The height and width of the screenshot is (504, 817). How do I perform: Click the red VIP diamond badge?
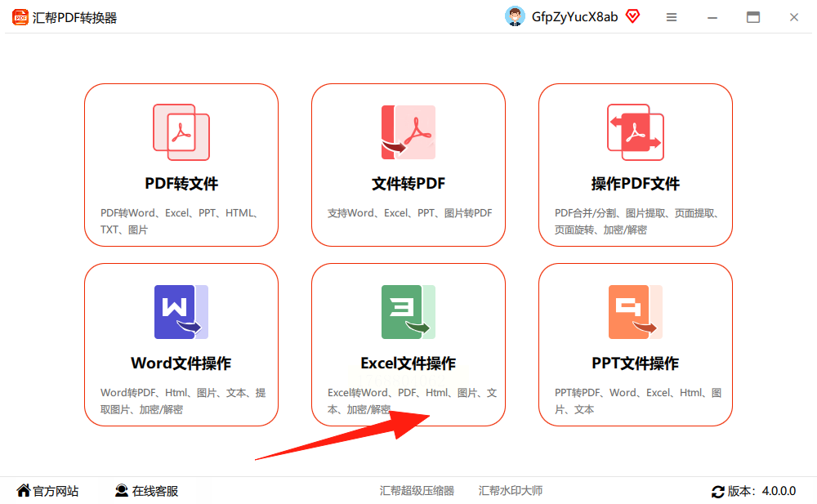[x=632, y=16]
